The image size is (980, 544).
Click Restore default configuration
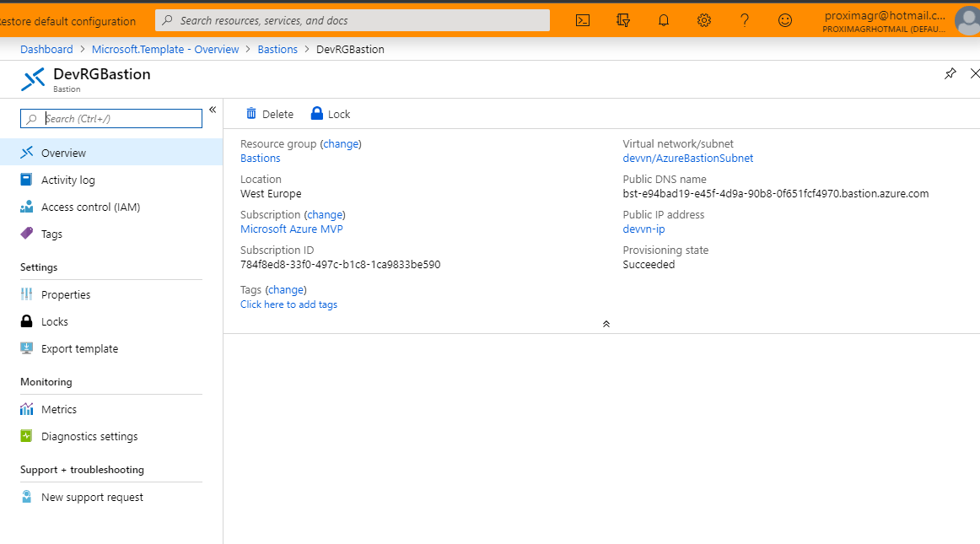pos(67,21)
